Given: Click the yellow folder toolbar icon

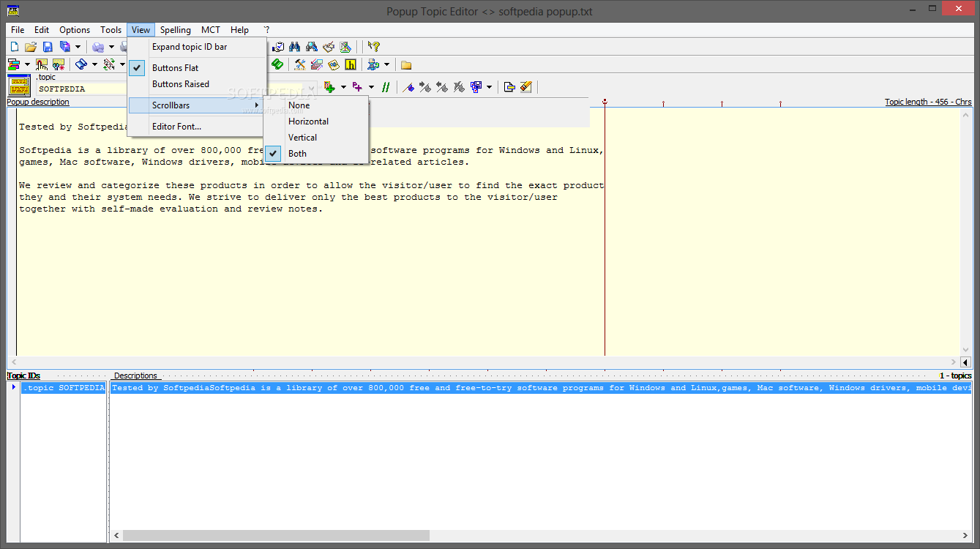Looking at the screenshot, I should click(406, 64).
